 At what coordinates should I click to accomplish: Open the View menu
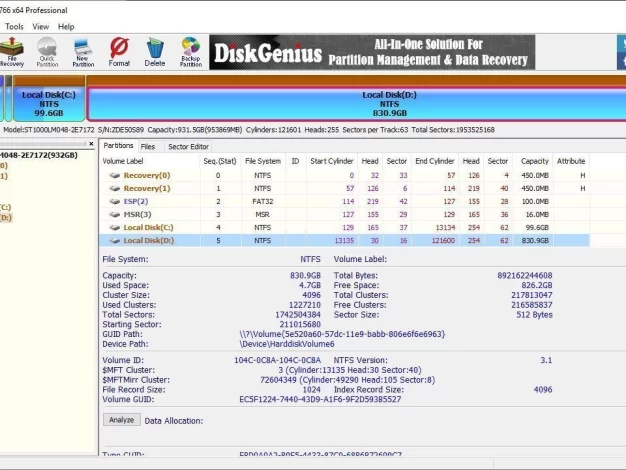pyautogui.click(x=40, y=27)
